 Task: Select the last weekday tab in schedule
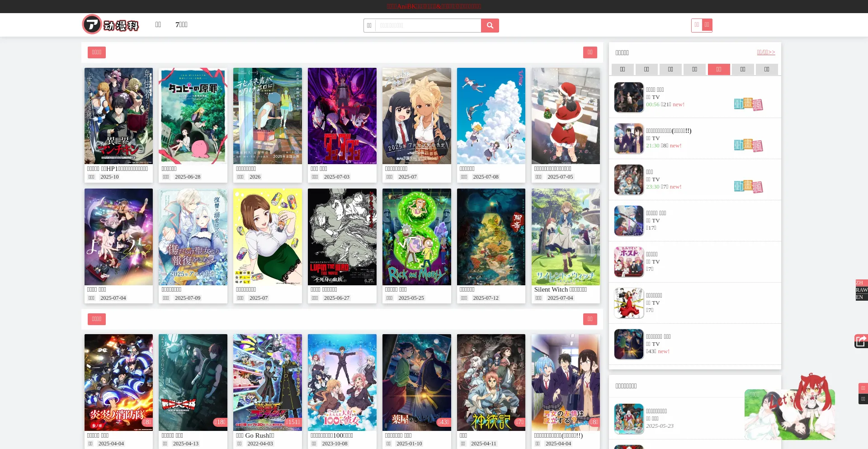[766, 69]
